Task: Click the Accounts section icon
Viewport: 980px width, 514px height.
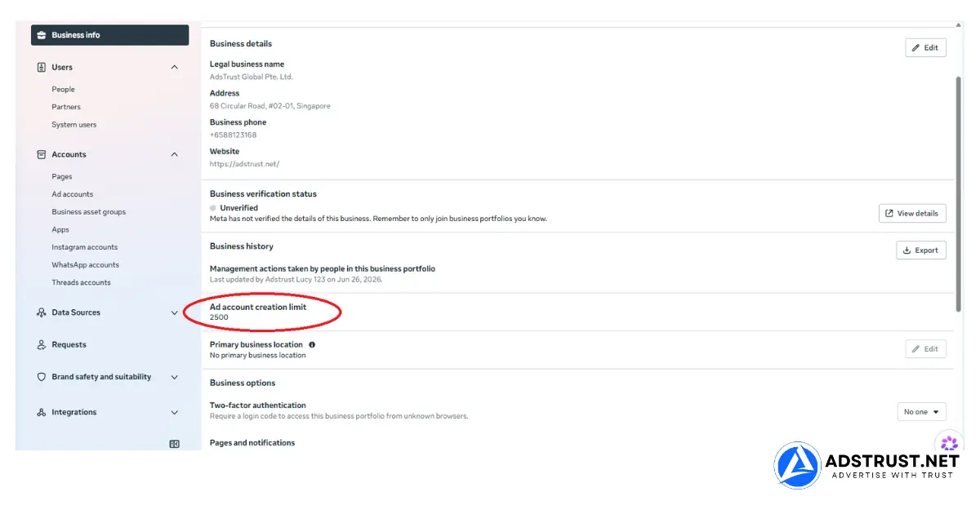Action: coord(42,154)
